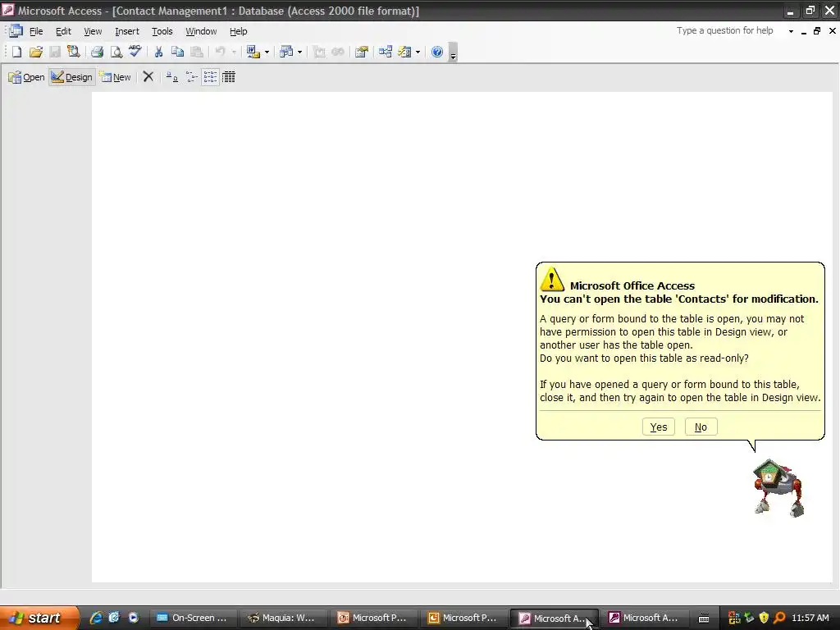Open the Properties toolbar icon
Image resolution: width=840 pixels, height=630 pixels.
362,52
